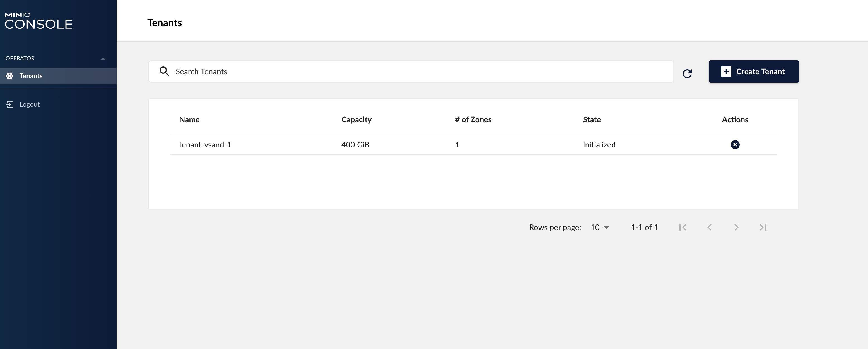Click the 400 GiB capacity cell
Viewport: 868px width, 349px height.
coord(355,145)
